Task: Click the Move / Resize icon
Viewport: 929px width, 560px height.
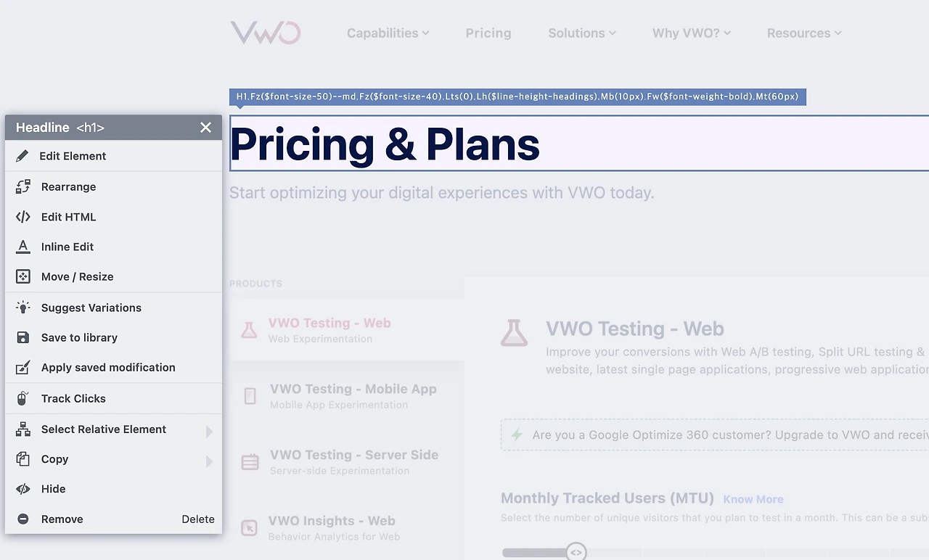Action: pyautogui.click(x=23, y=276)
